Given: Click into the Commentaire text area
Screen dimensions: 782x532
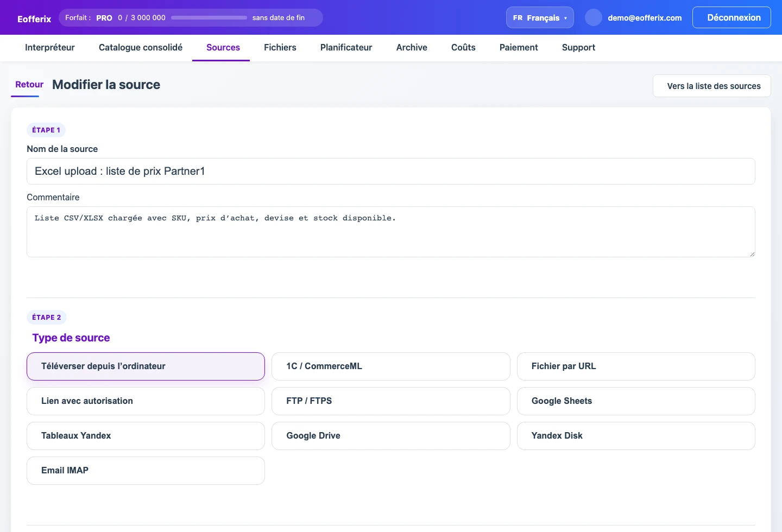Looking at the screenshot, I should click(391, 232).
